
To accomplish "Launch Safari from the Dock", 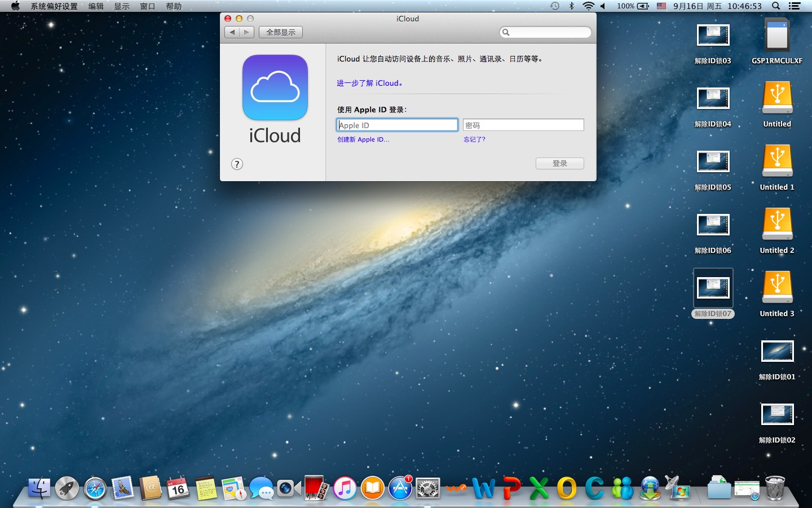I will tap(95, 488).
